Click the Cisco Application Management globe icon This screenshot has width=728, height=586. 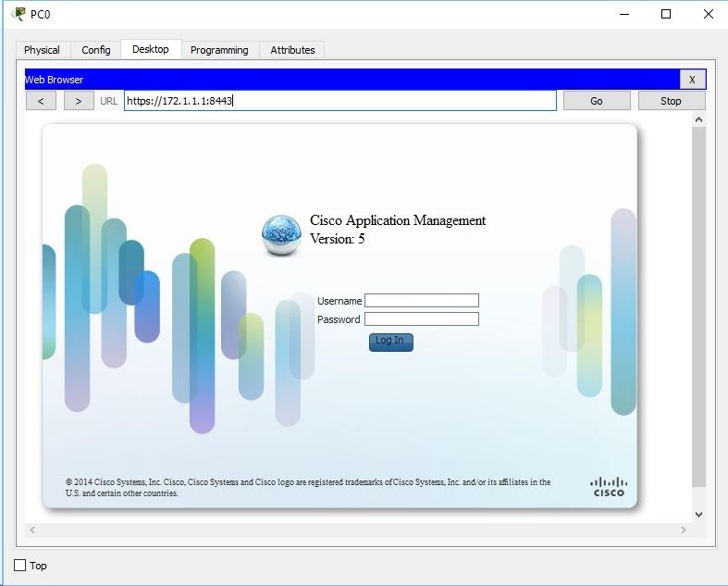pos(281,235)
